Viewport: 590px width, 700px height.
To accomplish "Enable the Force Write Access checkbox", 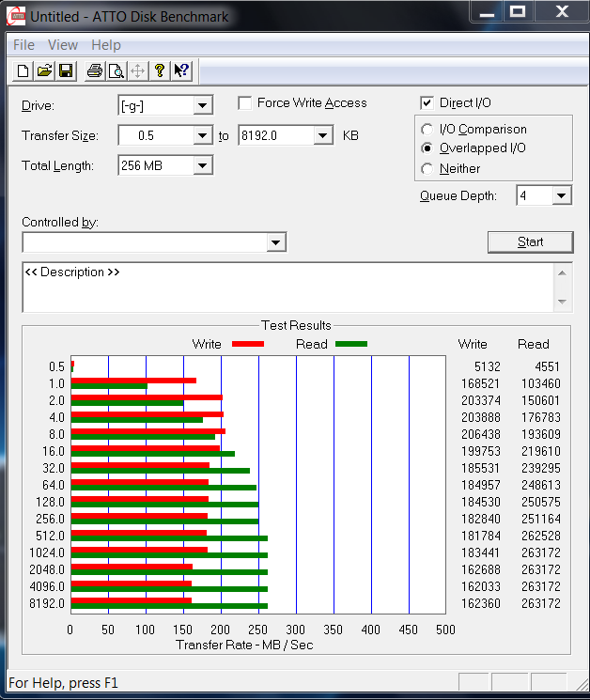I will [x=245, y=103].
